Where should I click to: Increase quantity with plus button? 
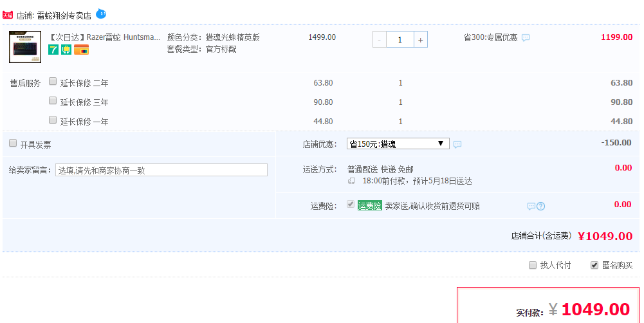pyautogui.click(x=421, y=39)
